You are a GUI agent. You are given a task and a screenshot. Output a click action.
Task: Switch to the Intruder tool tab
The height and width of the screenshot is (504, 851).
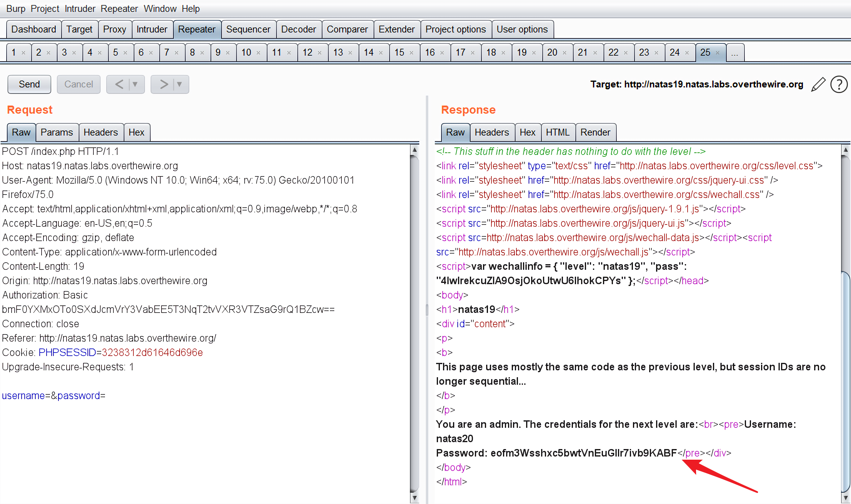pyautogui.click(x=152, y=30)
